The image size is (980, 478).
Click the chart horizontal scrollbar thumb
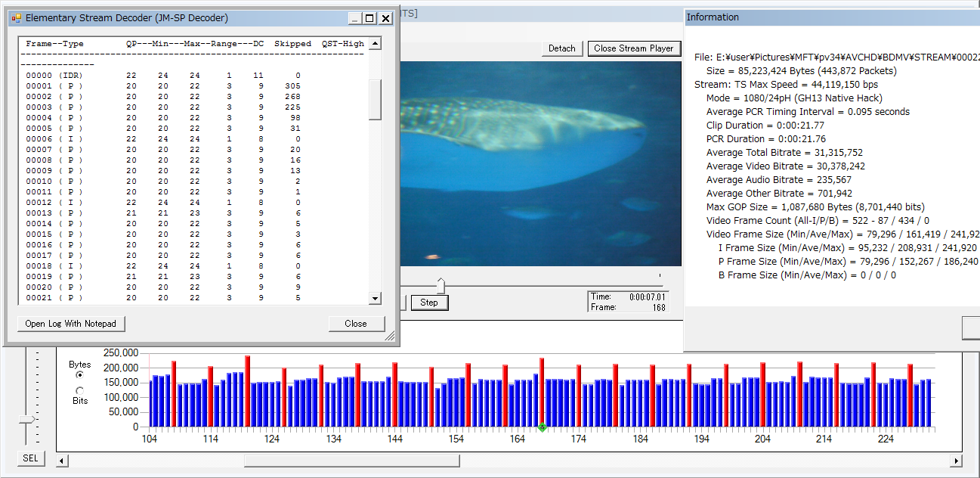[351, 461]
